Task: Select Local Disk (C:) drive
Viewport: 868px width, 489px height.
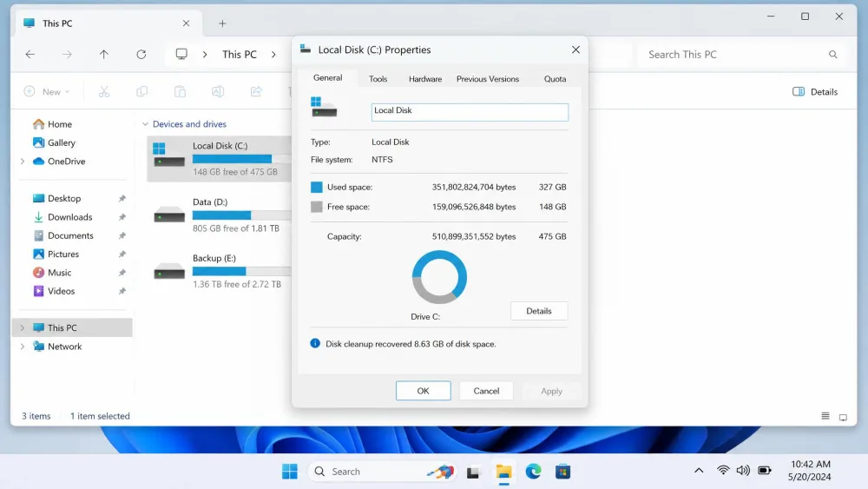Action: click(220, 159)
